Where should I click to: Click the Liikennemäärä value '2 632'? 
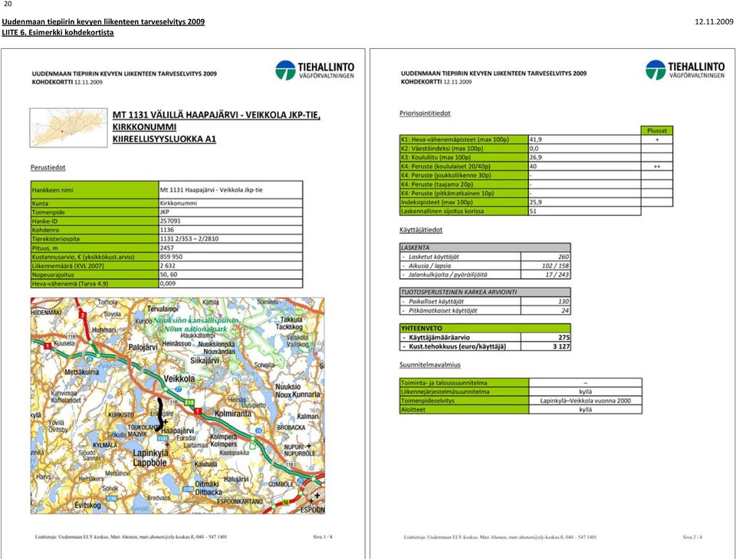[168, 266]
